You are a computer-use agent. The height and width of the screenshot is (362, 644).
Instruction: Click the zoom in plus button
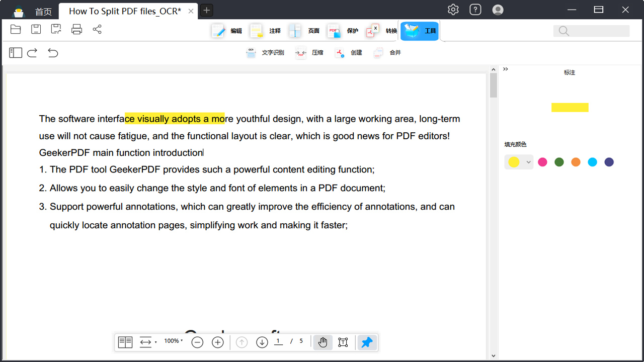[217, 342]
